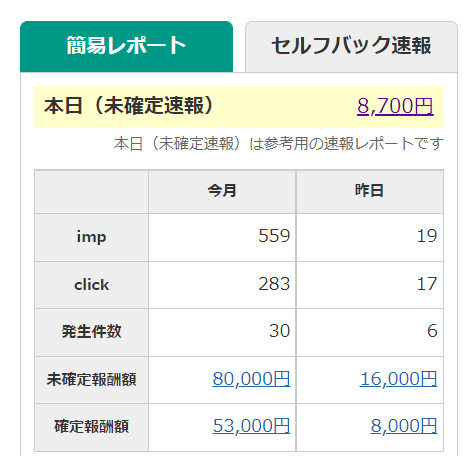Click the 本日（未確定速報） heading

tap(128, 106)
